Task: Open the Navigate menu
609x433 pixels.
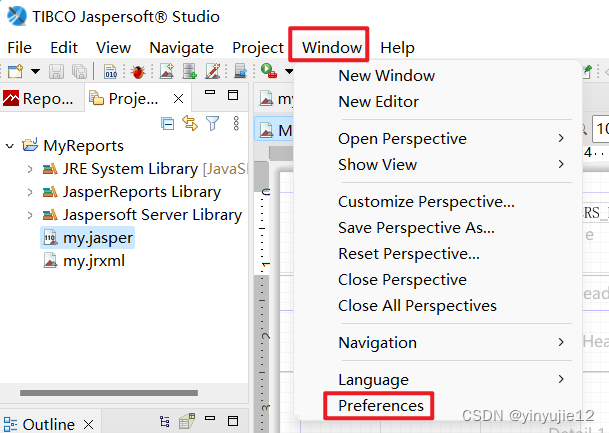Action: pos(181,48)
